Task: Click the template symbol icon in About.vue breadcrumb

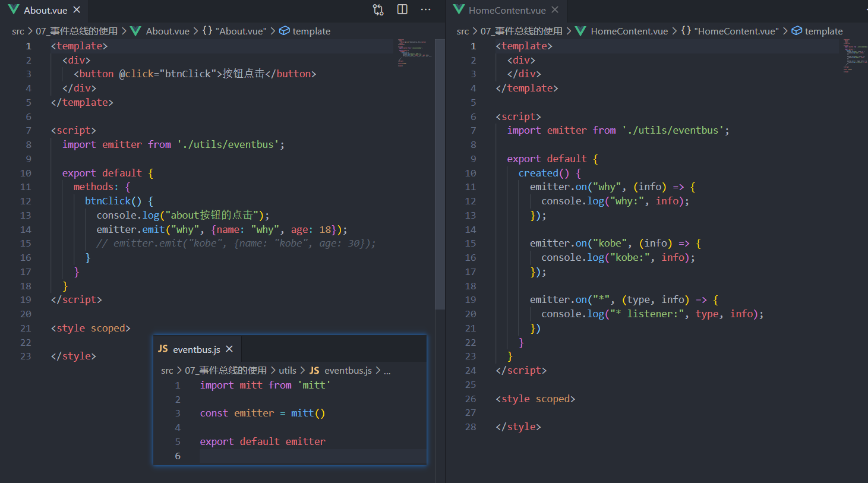Action: coord(284,31)
